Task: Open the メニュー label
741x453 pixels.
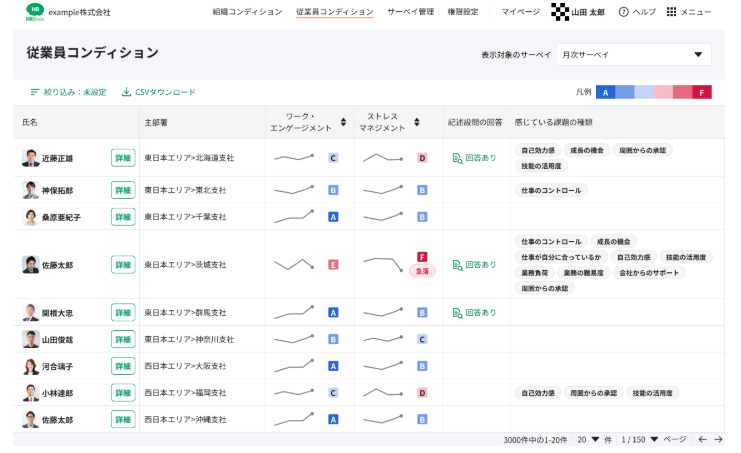Action: pos(696,12)
